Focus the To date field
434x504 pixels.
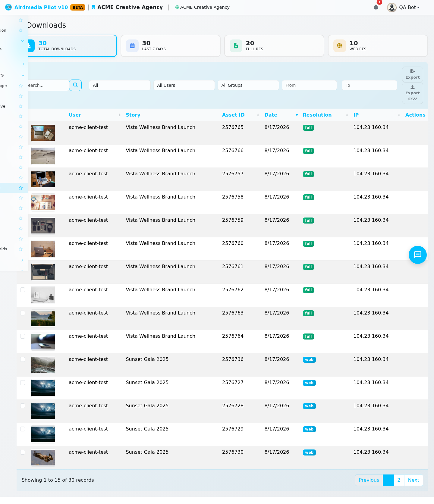(369, 85)
